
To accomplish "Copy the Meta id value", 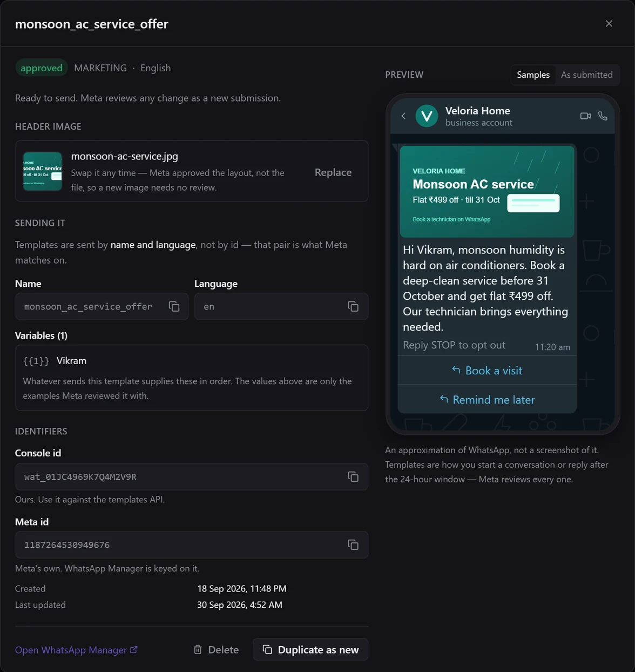I will [x=353, y=545].
